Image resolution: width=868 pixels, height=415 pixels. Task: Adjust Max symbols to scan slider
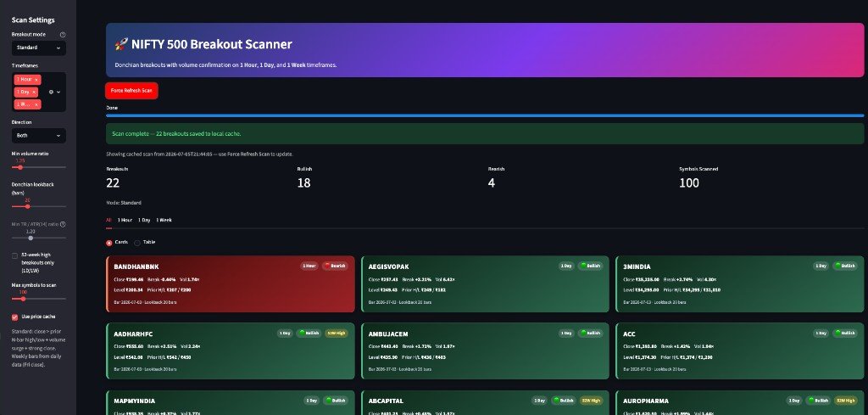pyautogui.click(x=23, y=299)
